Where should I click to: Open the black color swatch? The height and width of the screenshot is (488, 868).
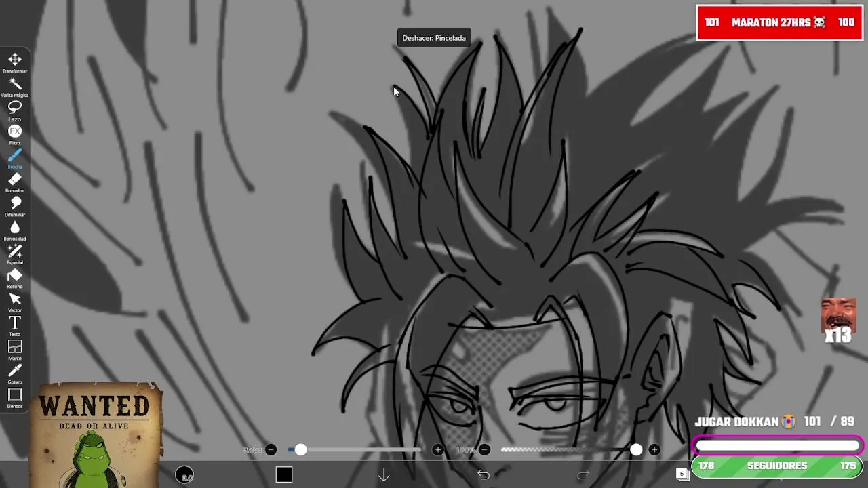[x=284, y=475]
